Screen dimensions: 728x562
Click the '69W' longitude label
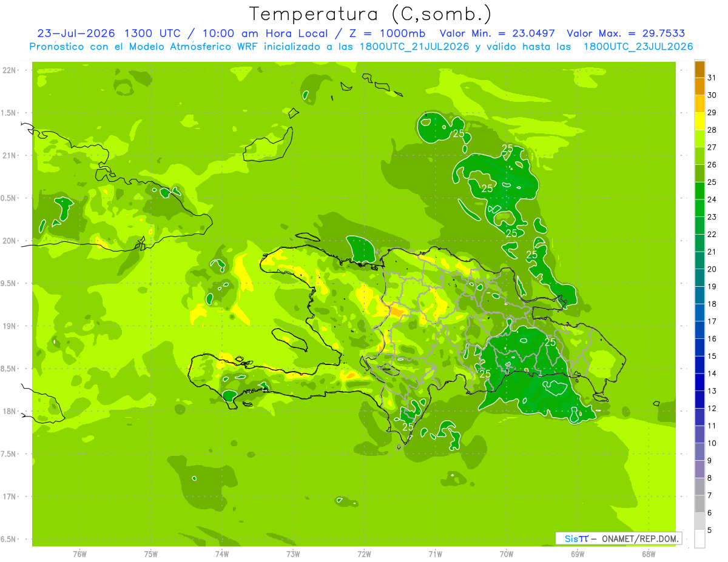578,554
